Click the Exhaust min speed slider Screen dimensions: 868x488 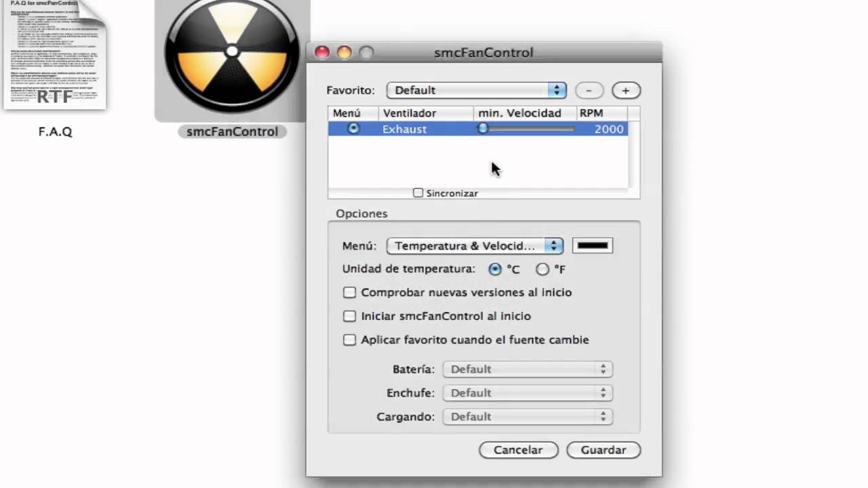point(526,128)
